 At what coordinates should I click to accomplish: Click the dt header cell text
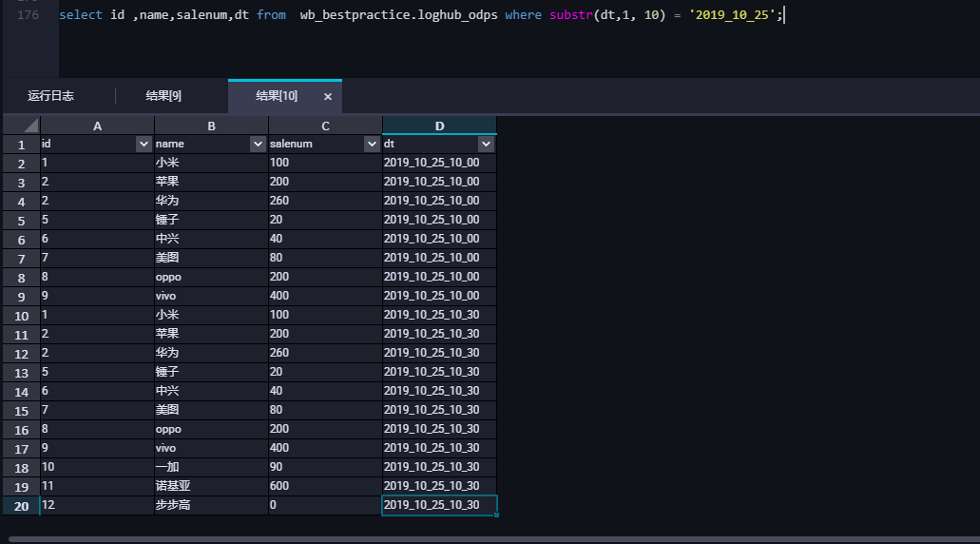tap(389, 144)
